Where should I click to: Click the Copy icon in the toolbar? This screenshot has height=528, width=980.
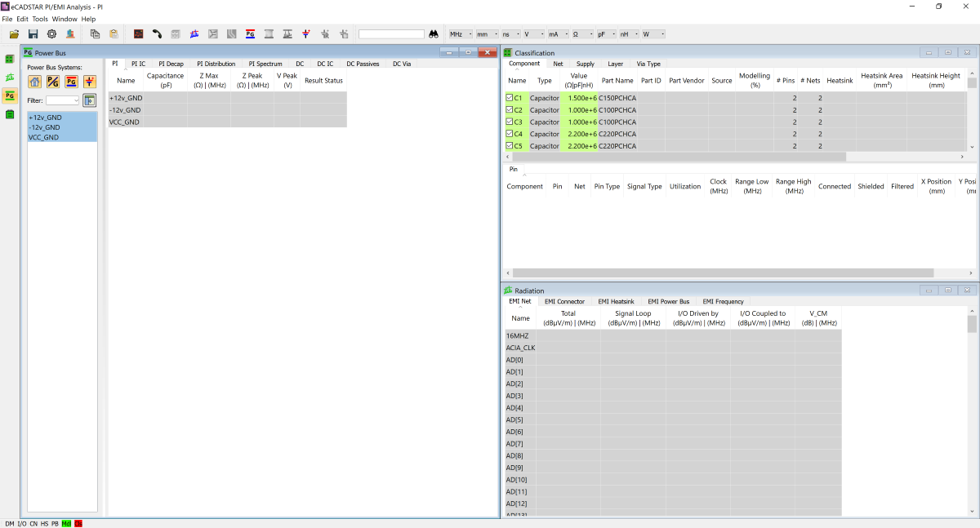pos(95,34)
